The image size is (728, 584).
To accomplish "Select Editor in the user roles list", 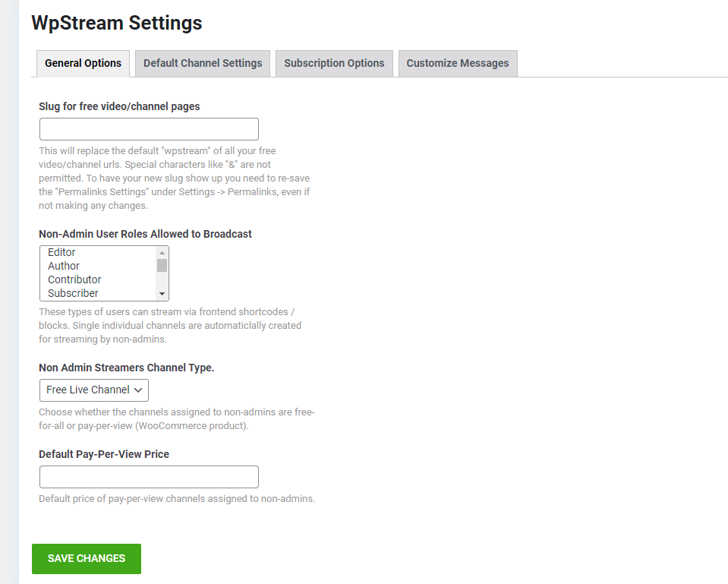I will click(x=99, y=252).
